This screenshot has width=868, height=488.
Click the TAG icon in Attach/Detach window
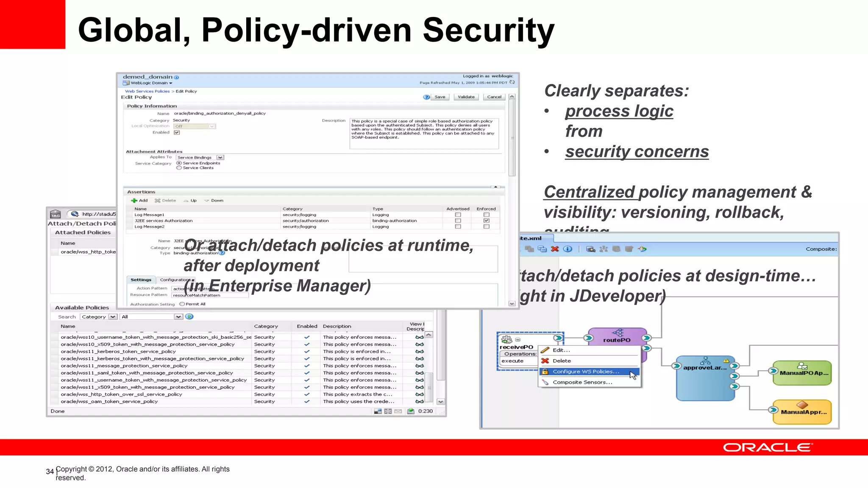coord(56,214)
